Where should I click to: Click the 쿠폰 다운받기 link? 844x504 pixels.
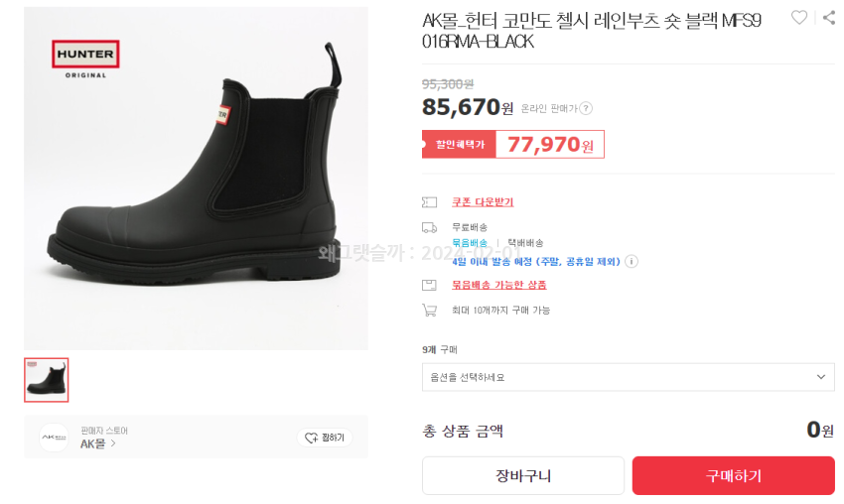tap(483, 202)
